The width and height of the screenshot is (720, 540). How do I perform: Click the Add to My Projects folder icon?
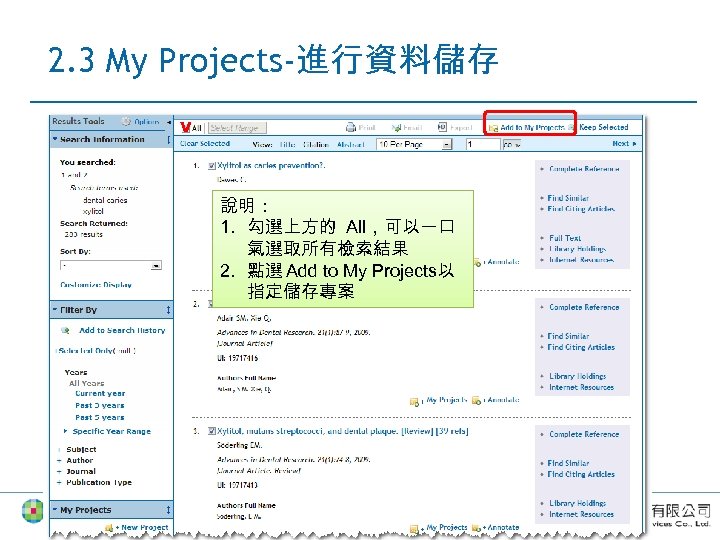coord(493,128)
